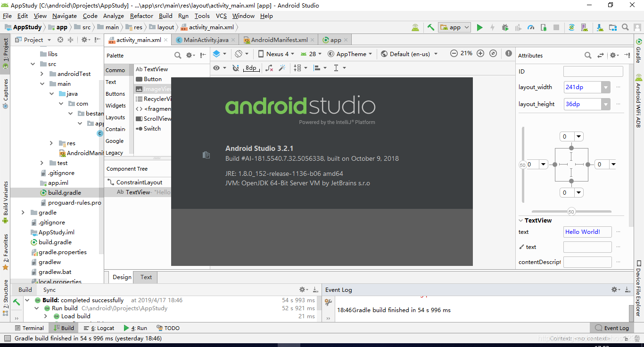Viewport: 644px width, 347px height.
Task: Click Infer Constraints magic wand icon
Action: [x=282, y=68]
